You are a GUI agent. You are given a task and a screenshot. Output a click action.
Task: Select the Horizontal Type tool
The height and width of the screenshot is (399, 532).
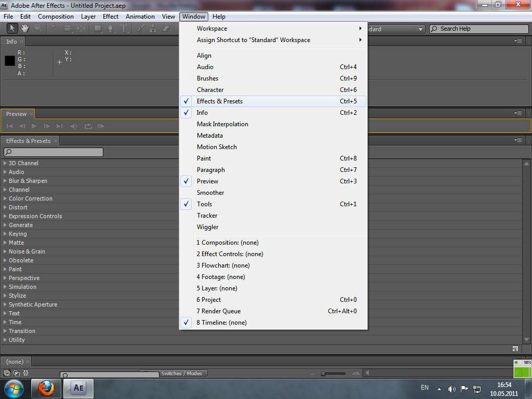coord(124,29)
